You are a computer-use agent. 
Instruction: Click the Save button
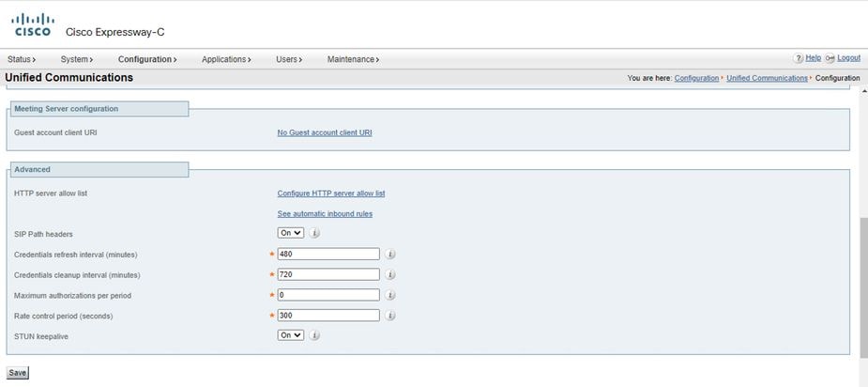coord(17,373)
